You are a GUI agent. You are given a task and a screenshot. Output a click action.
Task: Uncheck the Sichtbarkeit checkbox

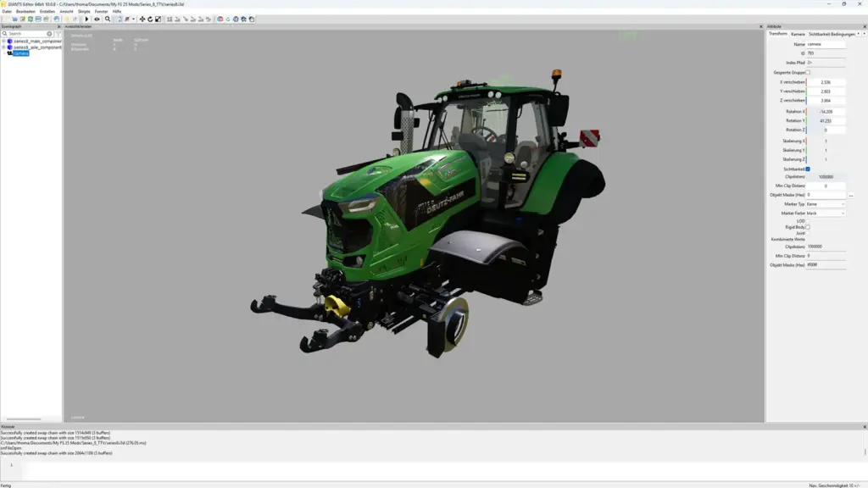coord(808,169)
